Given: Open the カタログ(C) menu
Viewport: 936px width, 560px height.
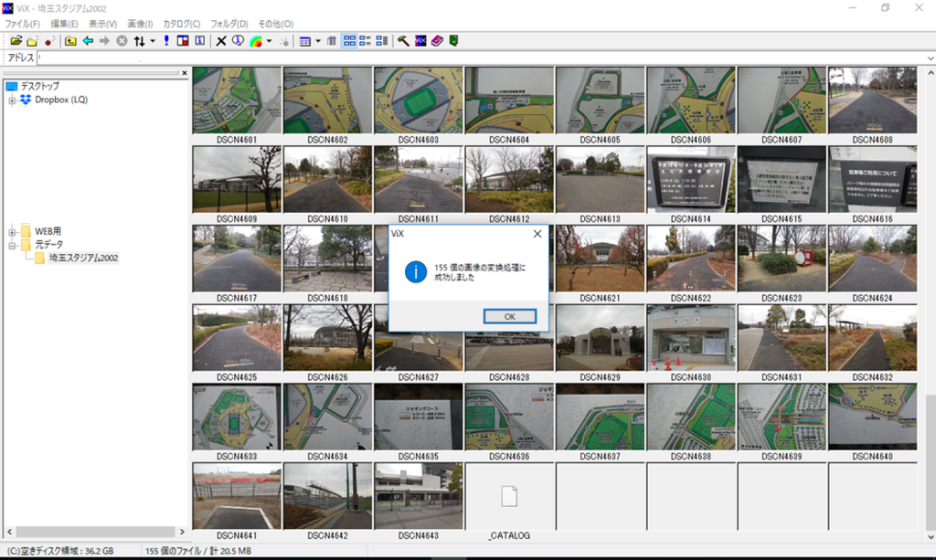Looking at the screenshot, I should pyautogui.click(x=182, y=24).
